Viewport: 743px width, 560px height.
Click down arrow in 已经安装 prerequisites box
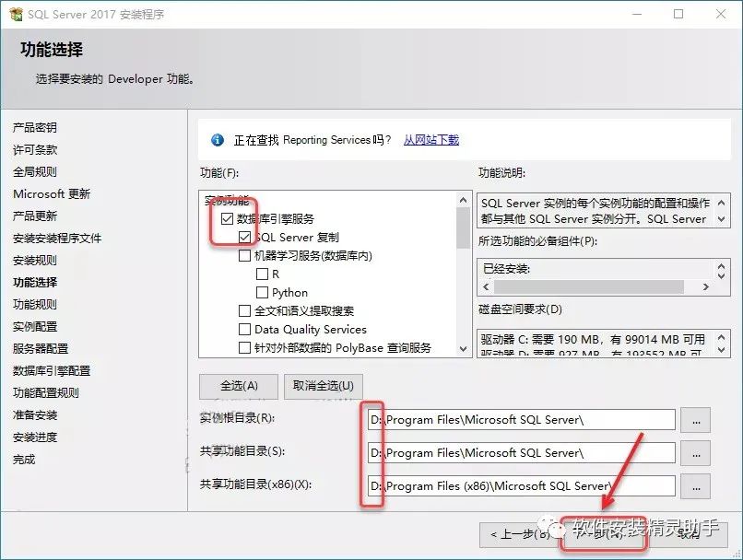coord(721,275)
